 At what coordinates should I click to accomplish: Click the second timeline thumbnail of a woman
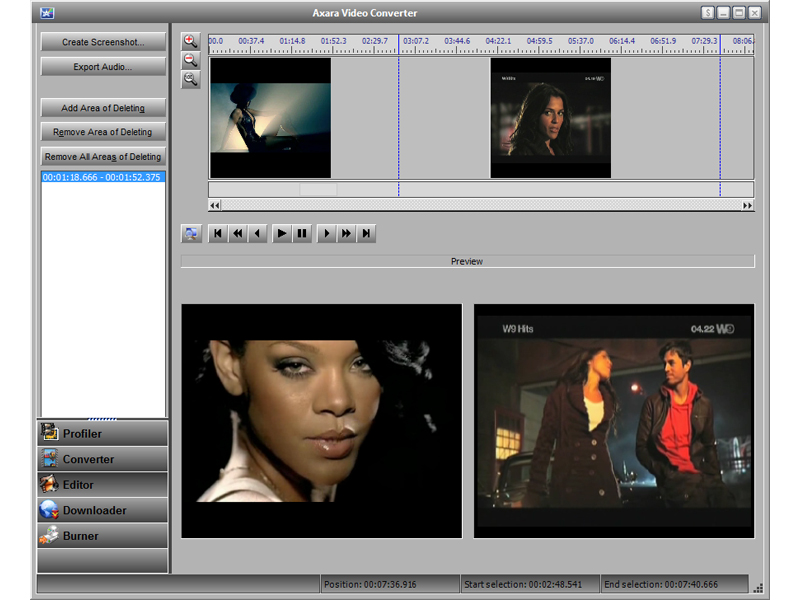(x=551, y=118)
